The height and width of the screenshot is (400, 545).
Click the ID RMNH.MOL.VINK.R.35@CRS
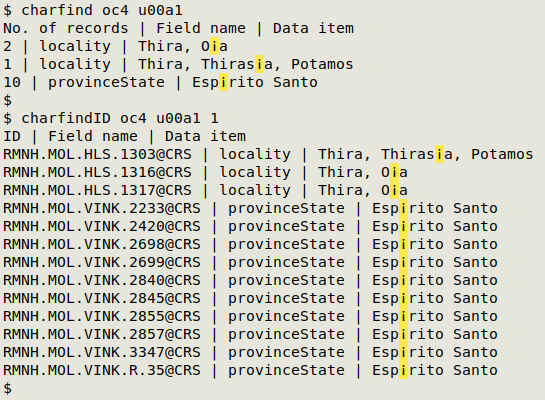point(102,370)
